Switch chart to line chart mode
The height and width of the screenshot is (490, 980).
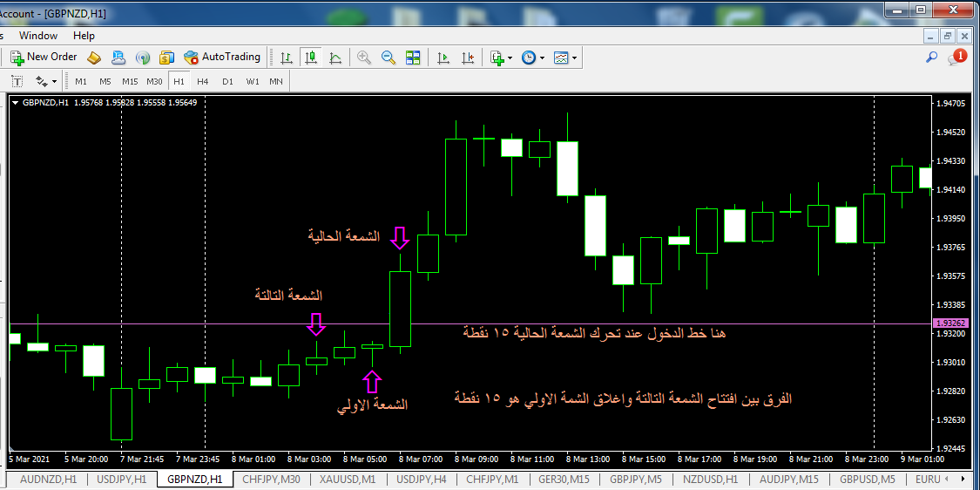pyautogui.click(x=335, y=58)
